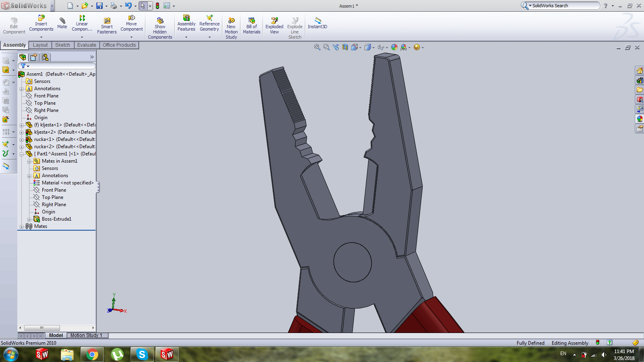Open the Reference Geometry tool

(x=209, y=23)
